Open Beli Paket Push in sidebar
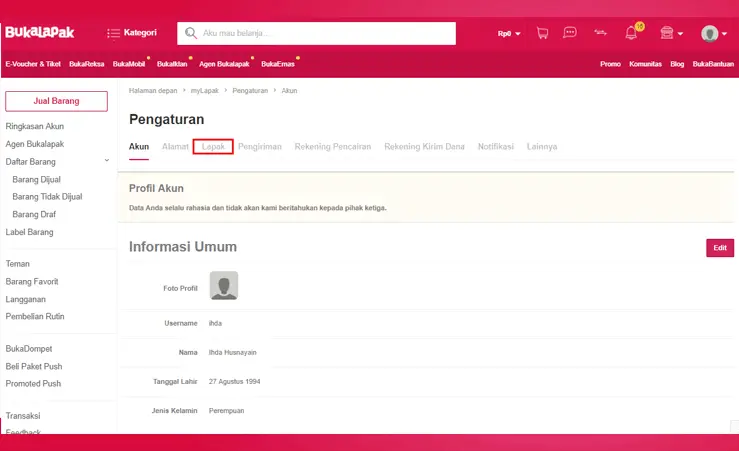 tap(33, 366)
